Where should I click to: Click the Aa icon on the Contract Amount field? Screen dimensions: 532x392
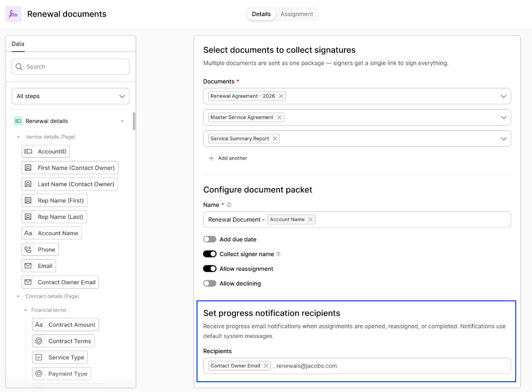coord(38,325)
